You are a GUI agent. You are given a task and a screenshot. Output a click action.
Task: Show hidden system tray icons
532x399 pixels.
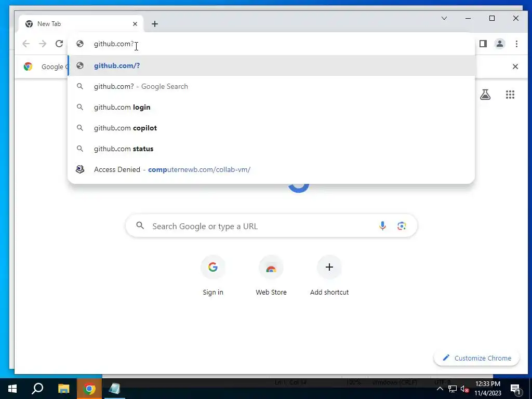point(440,389)
